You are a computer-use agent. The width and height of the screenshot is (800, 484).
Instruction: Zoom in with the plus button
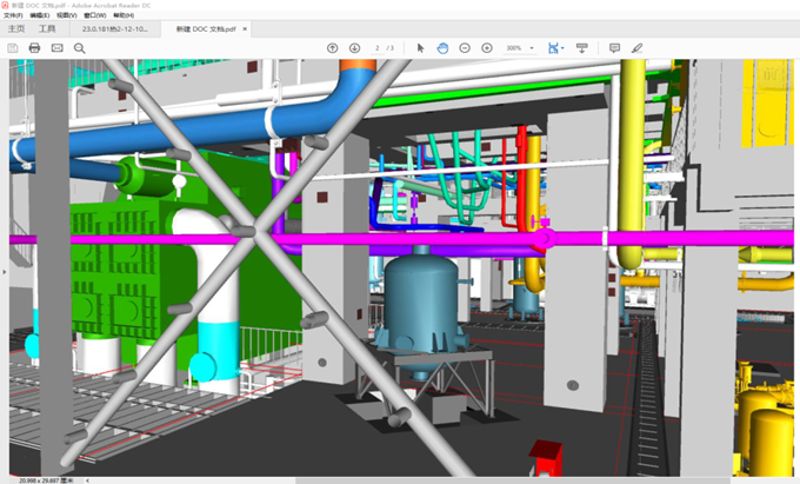coord(487,48)
